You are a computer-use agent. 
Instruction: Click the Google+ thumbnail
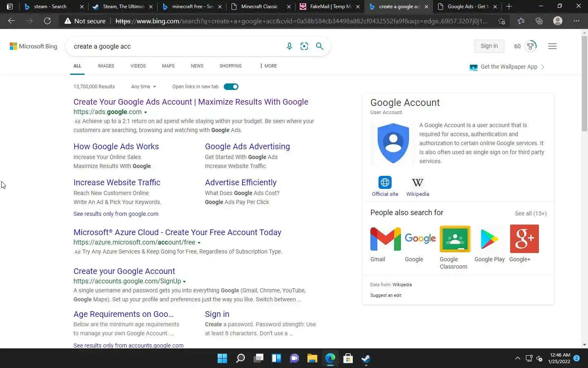click(524, 239)
